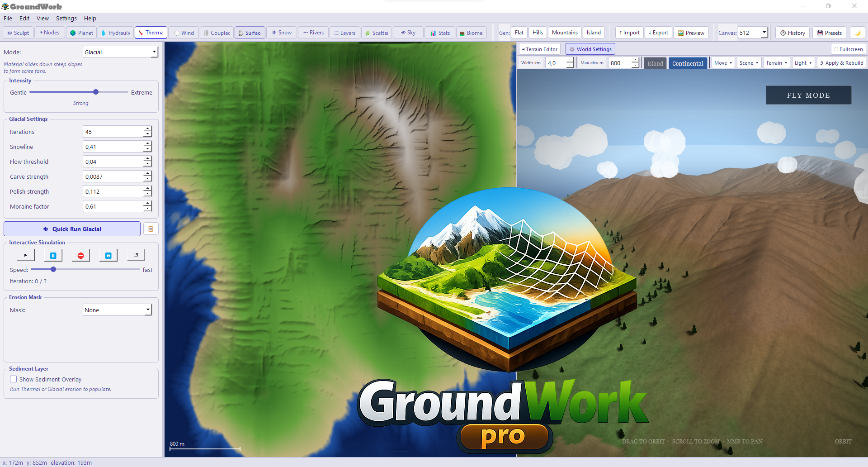Open the History panel
This screenshot has height=467, width=868.
793,33
